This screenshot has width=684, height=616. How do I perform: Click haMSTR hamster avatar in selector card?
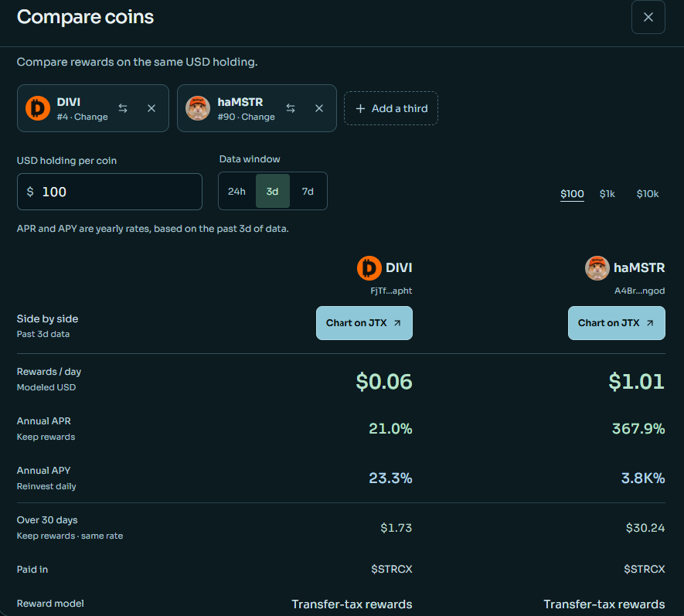[x=198, y=107]
